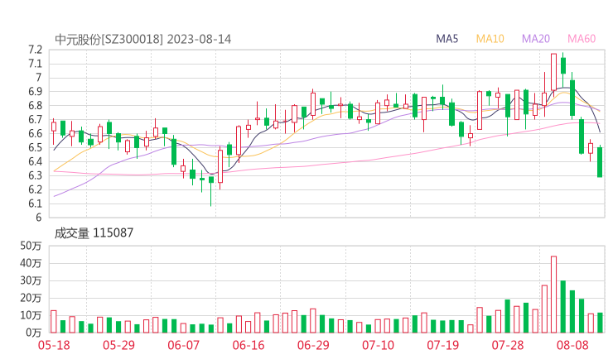613x364 pixels.
Task: Click the 07-28 date axis label
Action: coord(508,345)
